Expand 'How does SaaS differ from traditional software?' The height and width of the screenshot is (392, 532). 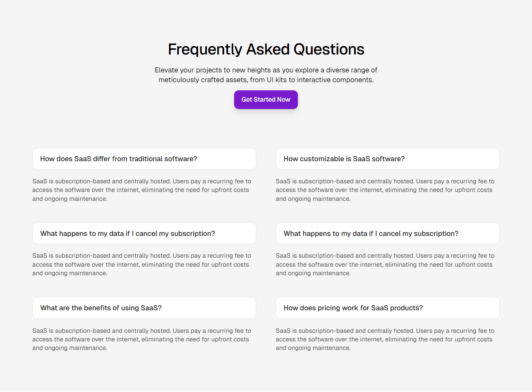click(144, 159)
